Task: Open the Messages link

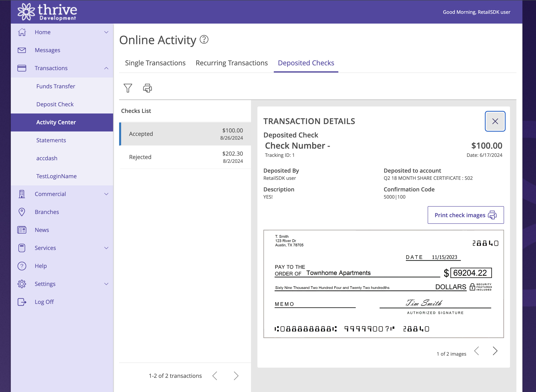Action: 48,50
